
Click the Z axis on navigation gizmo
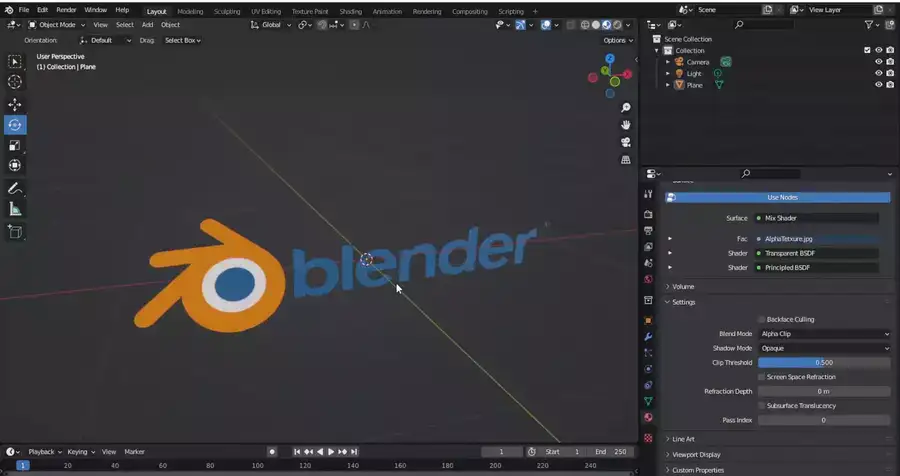610,59
